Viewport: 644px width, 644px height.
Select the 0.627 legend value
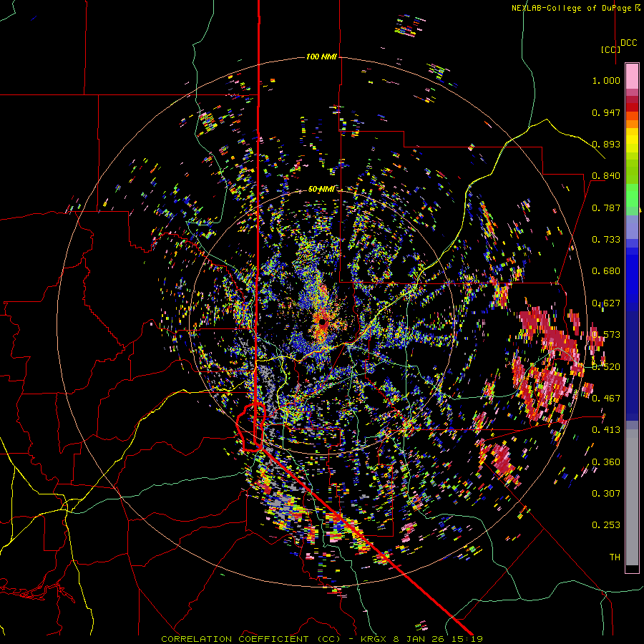coord(606,303)
